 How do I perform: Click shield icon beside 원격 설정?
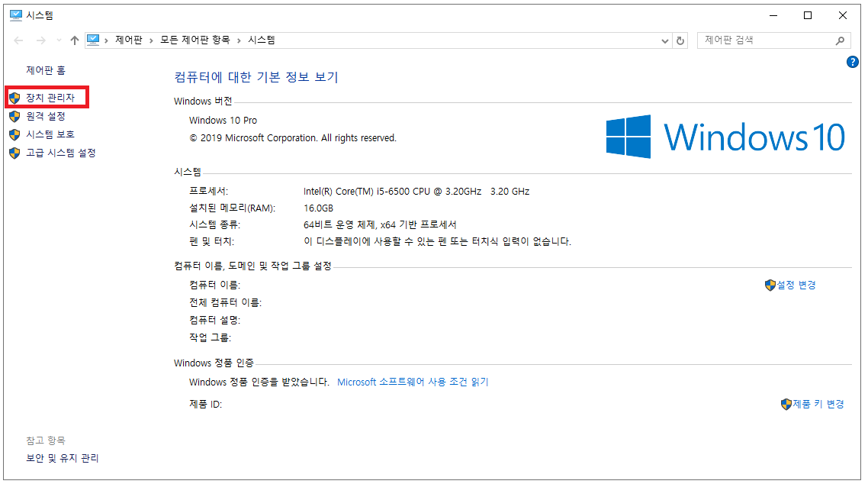pos(15,116)
